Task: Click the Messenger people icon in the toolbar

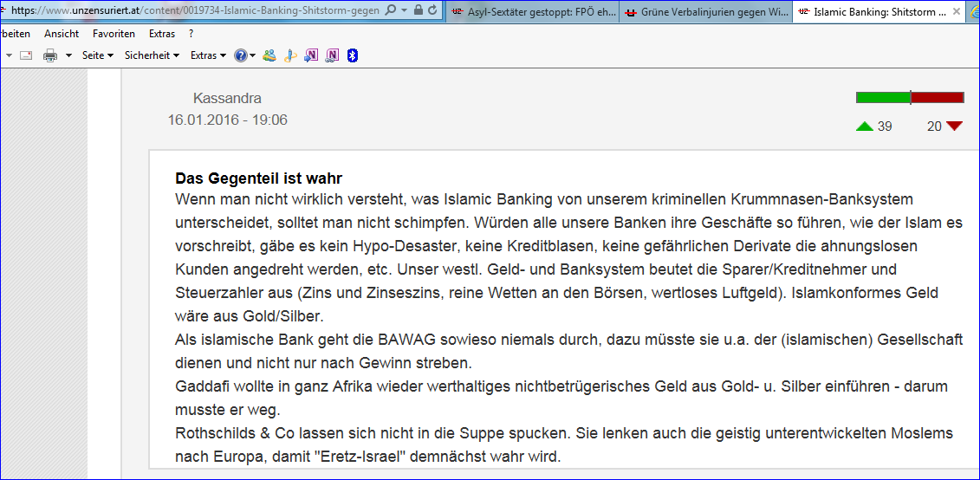Action: tap(269, 55)
